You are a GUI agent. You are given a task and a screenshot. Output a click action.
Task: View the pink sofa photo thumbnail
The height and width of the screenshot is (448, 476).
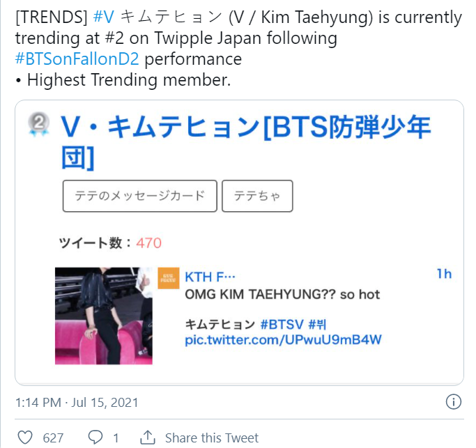pyautogui.click(x=104, y=316)
